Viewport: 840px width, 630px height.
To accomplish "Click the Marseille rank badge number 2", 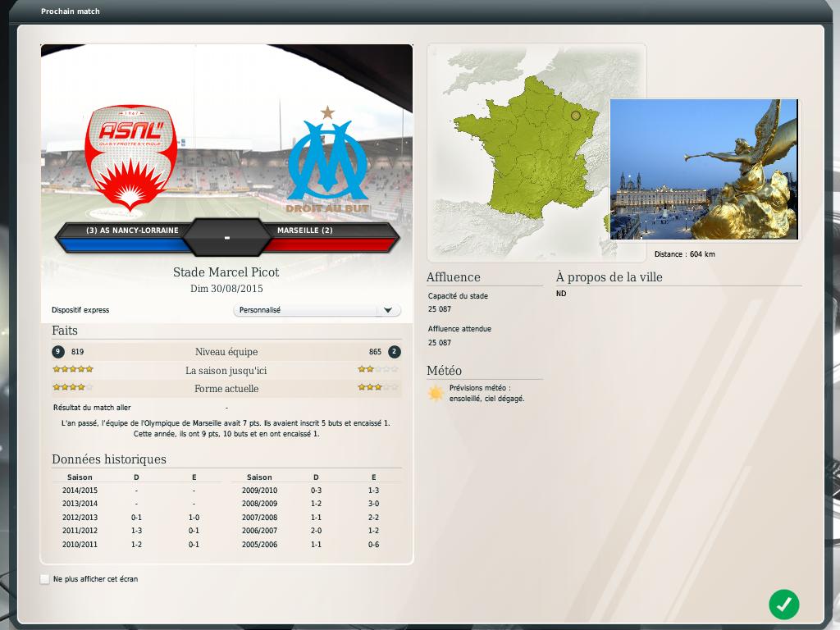I will point(395,352).
